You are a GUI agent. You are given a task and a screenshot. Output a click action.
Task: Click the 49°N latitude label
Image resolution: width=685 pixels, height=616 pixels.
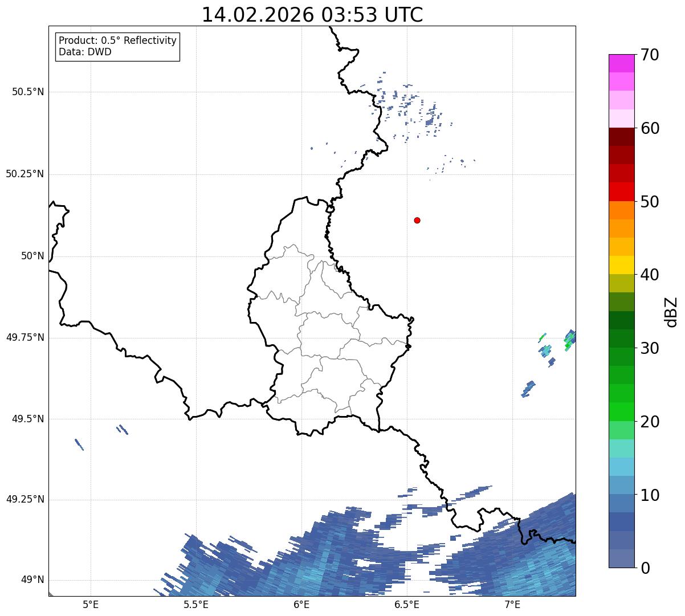coord(32,580)
